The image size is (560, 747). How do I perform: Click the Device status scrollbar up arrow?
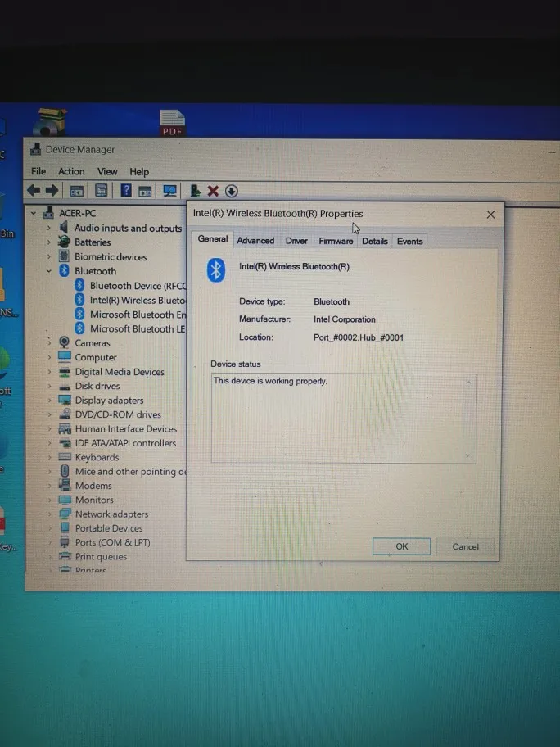click(468, 382)
